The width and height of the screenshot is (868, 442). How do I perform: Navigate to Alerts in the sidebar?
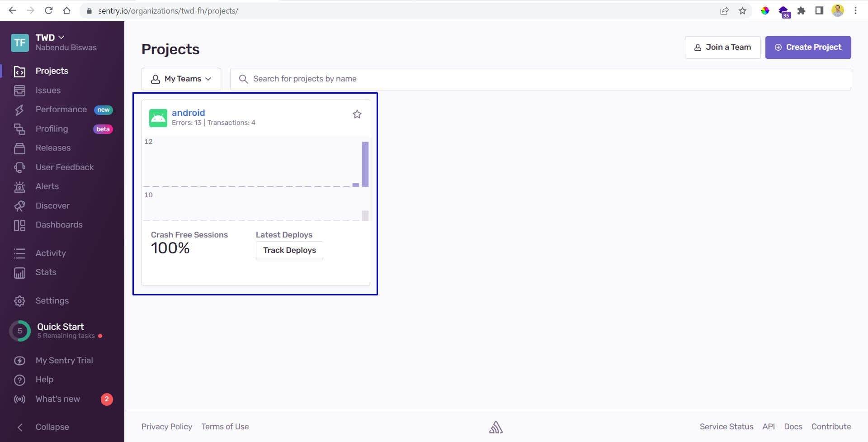[47, 186]
